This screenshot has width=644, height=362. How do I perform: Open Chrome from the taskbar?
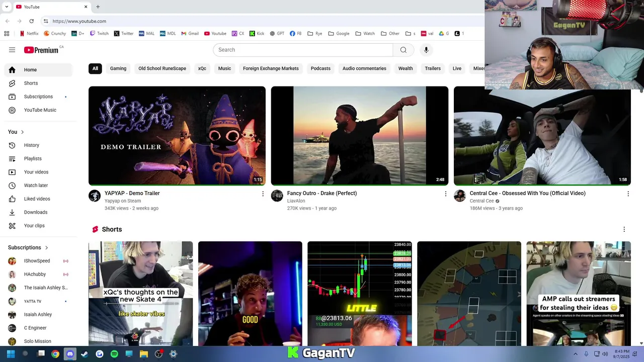point(55,354)
